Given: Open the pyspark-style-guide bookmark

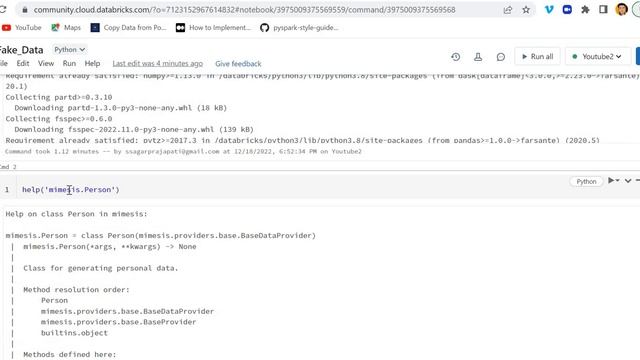Looking at the screenshot, I should point(299,28).
